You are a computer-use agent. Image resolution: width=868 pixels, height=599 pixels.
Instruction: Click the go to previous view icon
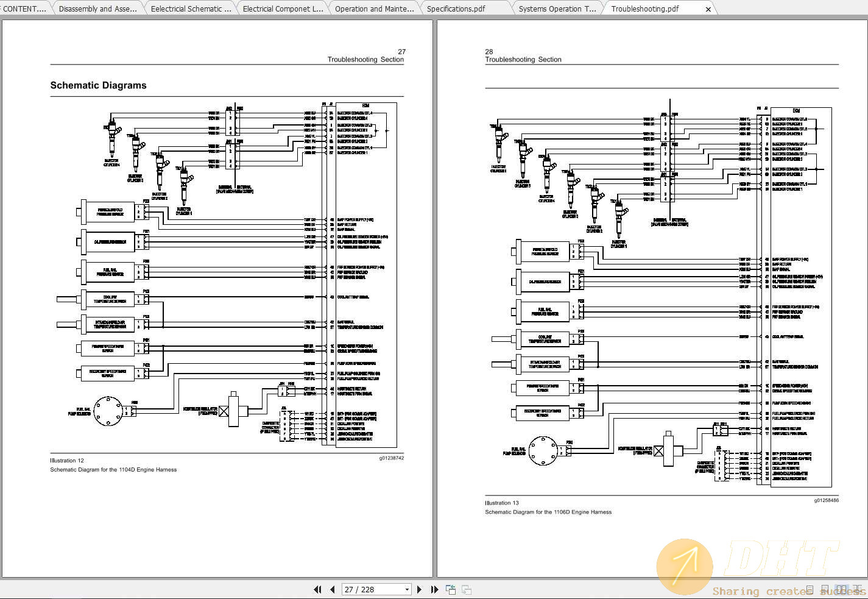[451, 589]
